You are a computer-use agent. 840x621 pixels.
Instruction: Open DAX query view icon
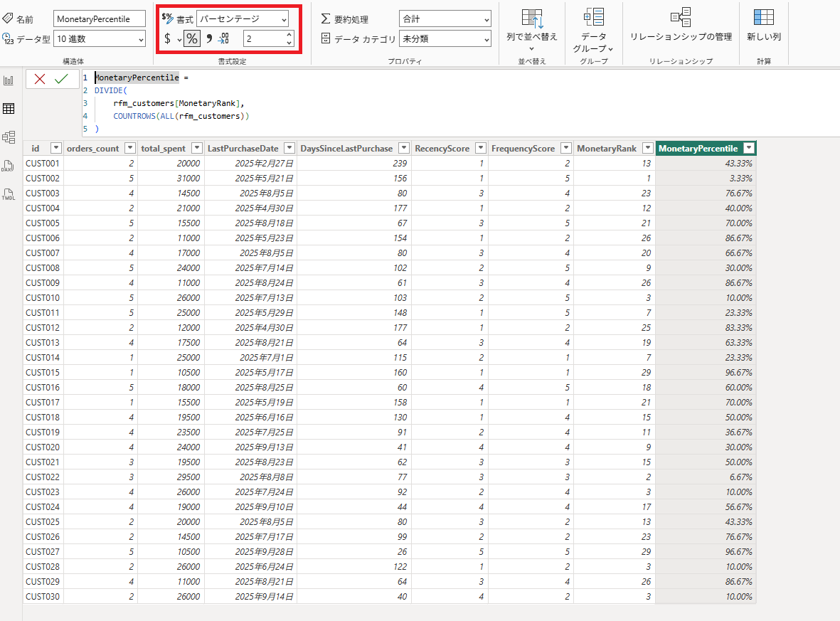pos(9,166)
